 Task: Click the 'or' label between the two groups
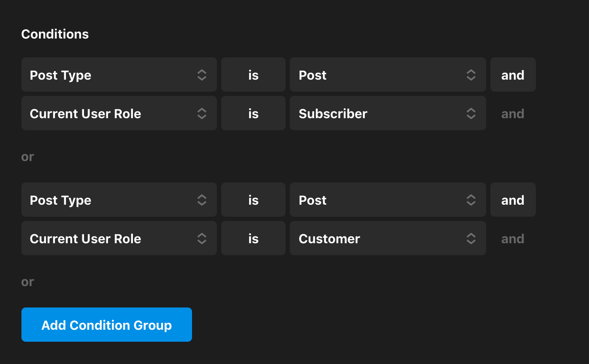coord(27,157)
